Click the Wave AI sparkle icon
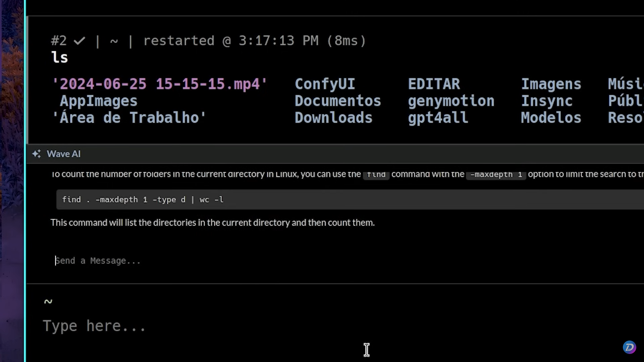644x362 pixels. [x=36, y=154]
